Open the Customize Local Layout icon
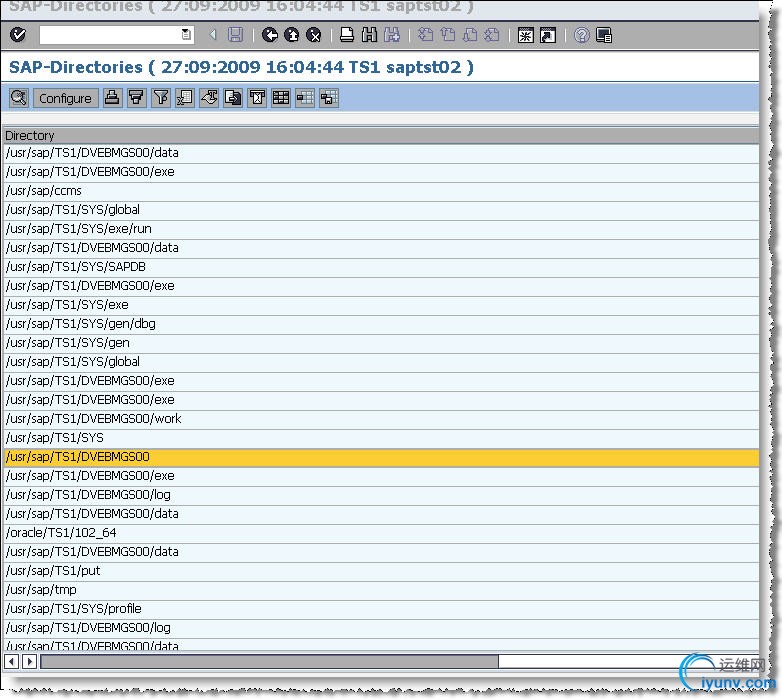 coord(604,35)
